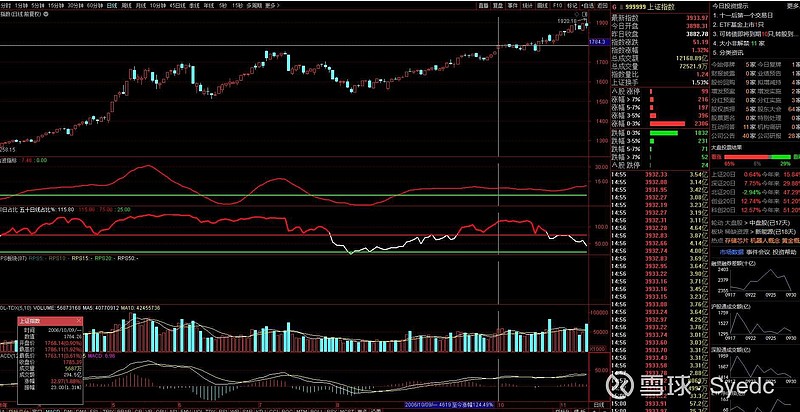Open tip 'ETF基金上市1只'
The image size is (800, 412).
[737, 24]
